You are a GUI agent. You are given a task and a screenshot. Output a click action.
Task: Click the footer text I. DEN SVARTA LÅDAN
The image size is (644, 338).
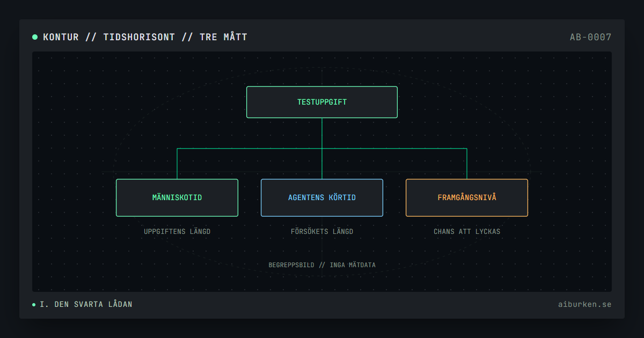coord(86,304)
